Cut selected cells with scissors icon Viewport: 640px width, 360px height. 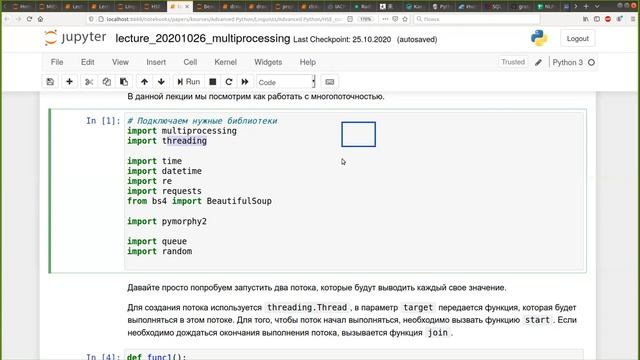coord(89,82)
